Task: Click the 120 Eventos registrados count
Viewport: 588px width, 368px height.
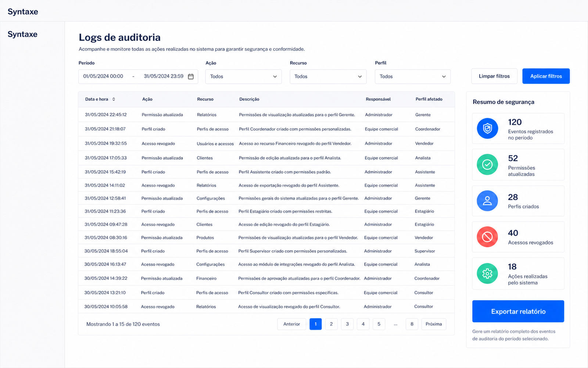Action: tap(515, 122)
